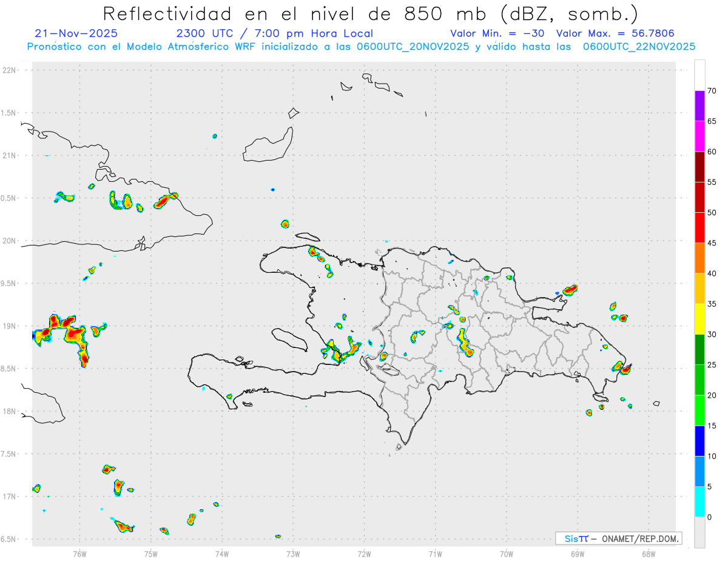Click the '70W' longitude axis label
This screenshot has height=562, width=728.
pyautogui.click(x=507, y=554)
